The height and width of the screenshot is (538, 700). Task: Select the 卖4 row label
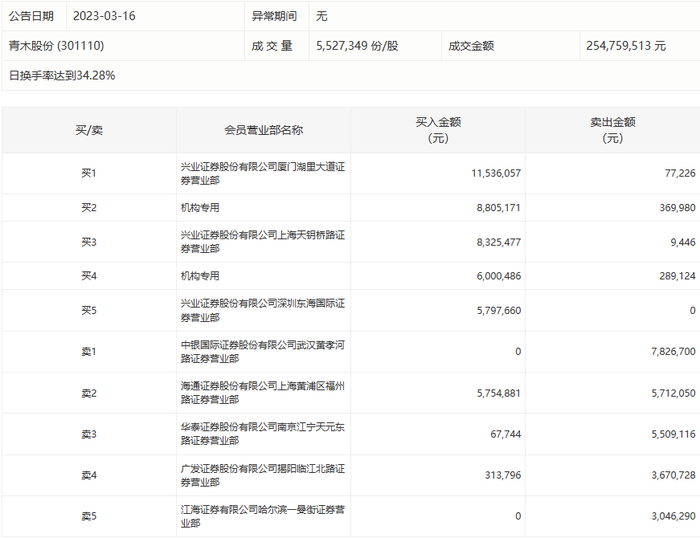click(89, 475)
